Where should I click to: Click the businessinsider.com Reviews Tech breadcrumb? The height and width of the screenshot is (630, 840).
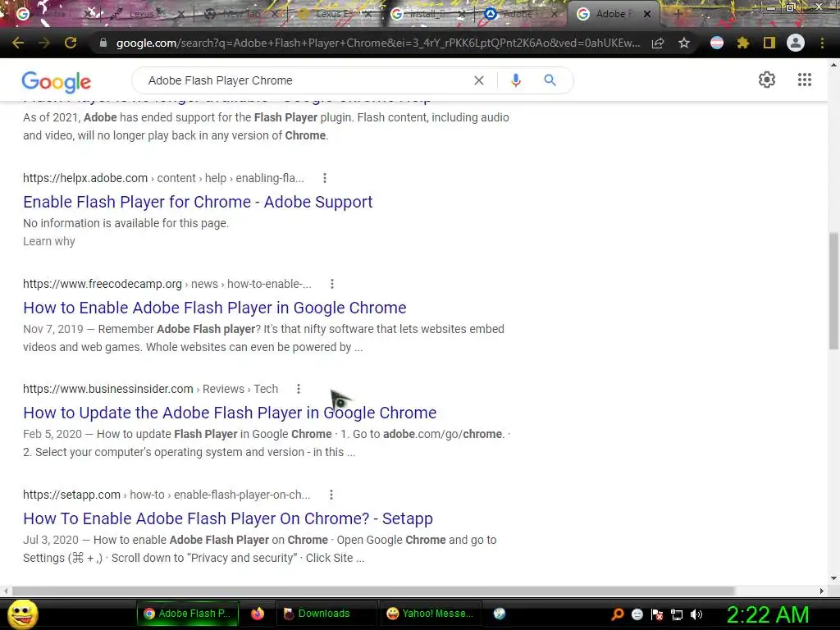(x=151, y=389)
